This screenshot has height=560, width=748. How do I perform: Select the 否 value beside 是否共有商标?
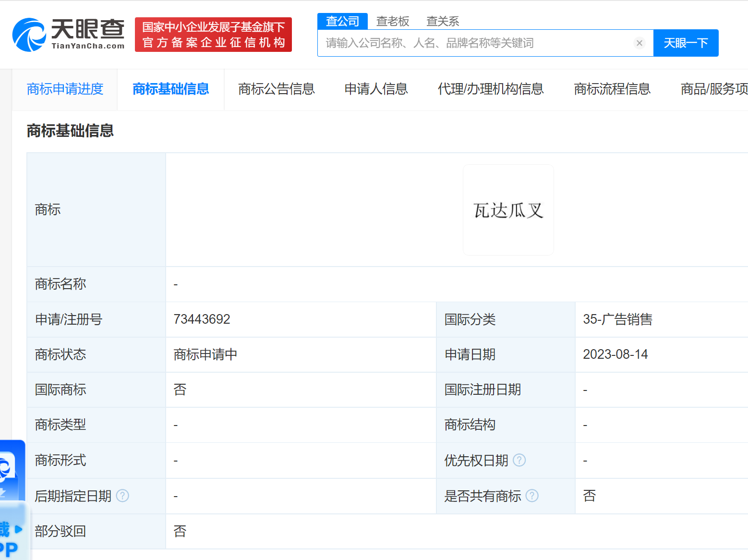(590, 496)
